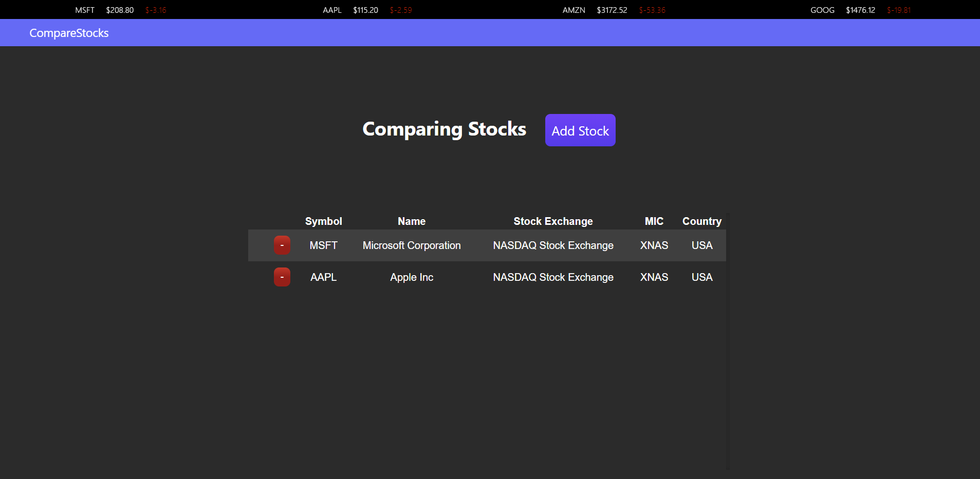Click the Country column header

pos(702,221)
